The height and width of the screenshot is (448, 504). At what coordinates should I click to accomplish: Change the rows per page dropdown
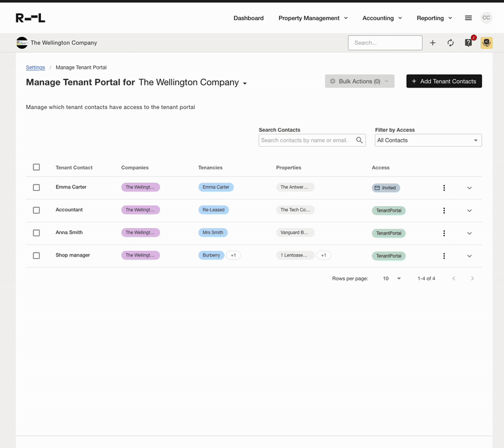pos(391,279)
